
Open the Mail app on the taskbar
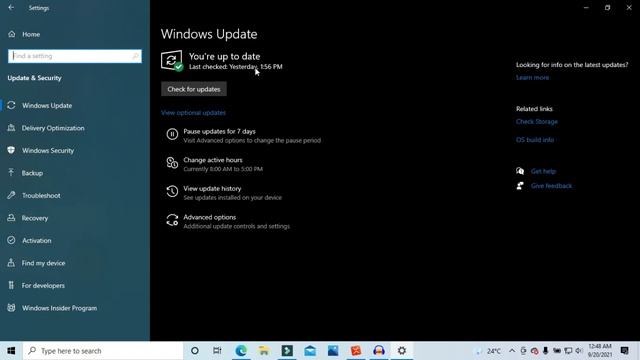coord(310,351)
